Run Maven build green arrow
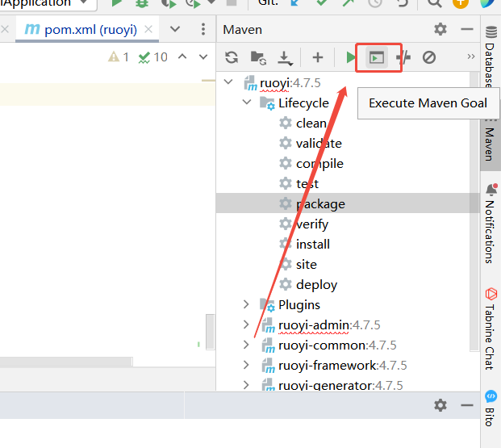 [x=351, y=57]
